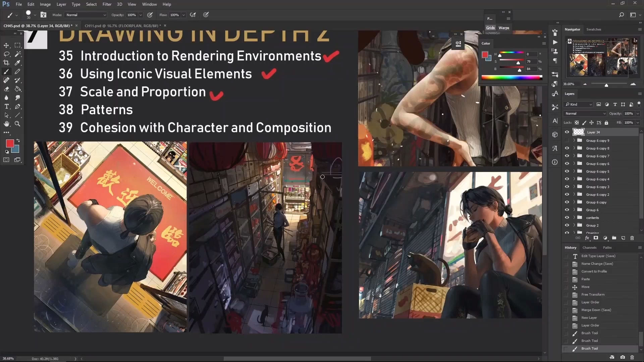Open the Window menu
This screenshot has width=644, height=362.
(149, 4)
